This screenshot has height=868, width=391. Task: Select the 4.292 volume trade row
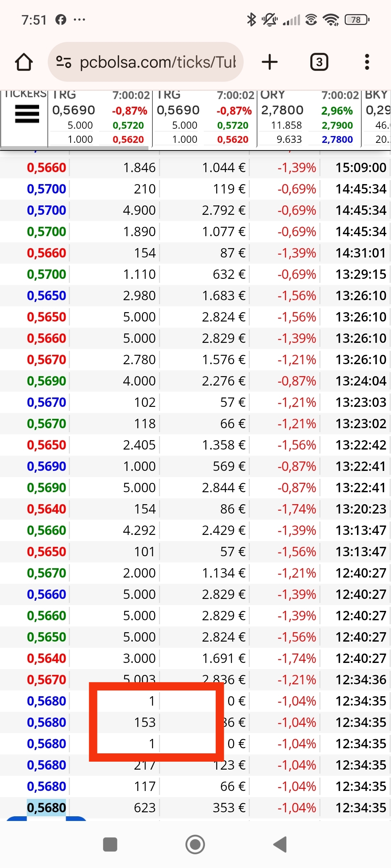(x=195, y=530)
